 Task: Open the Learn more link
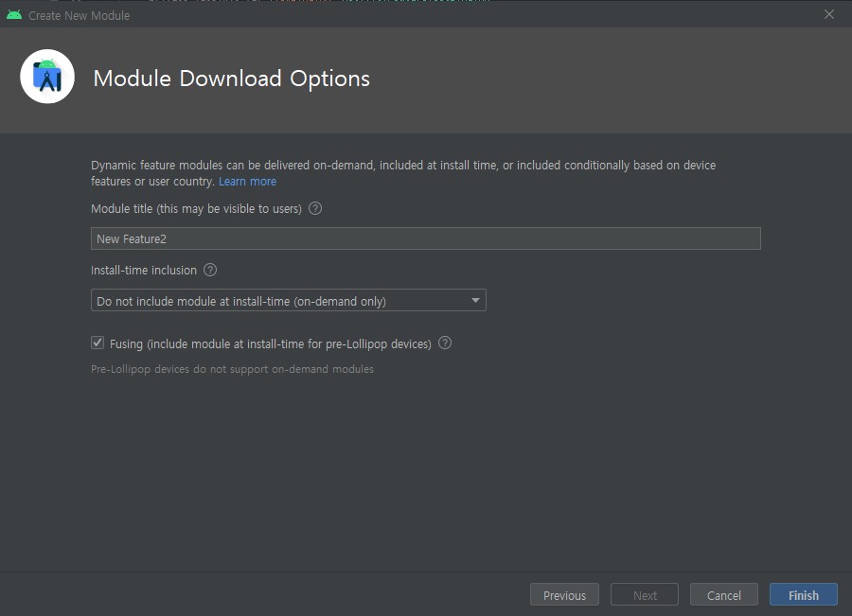[247, 182]
